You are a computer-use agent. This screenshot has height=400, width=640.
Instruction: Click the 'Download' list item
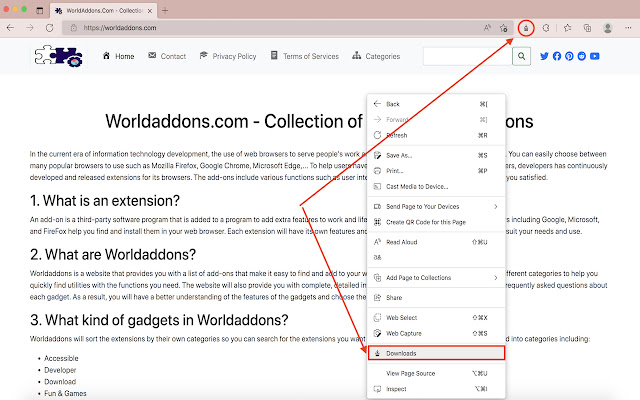click(x=60, y=382)
